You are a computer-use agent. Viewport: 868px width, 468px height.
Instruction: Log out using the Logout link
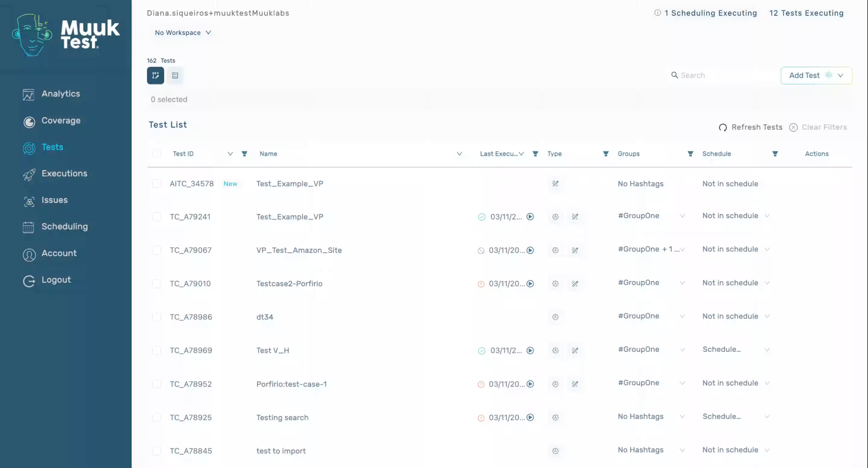(x=47, y=280)
